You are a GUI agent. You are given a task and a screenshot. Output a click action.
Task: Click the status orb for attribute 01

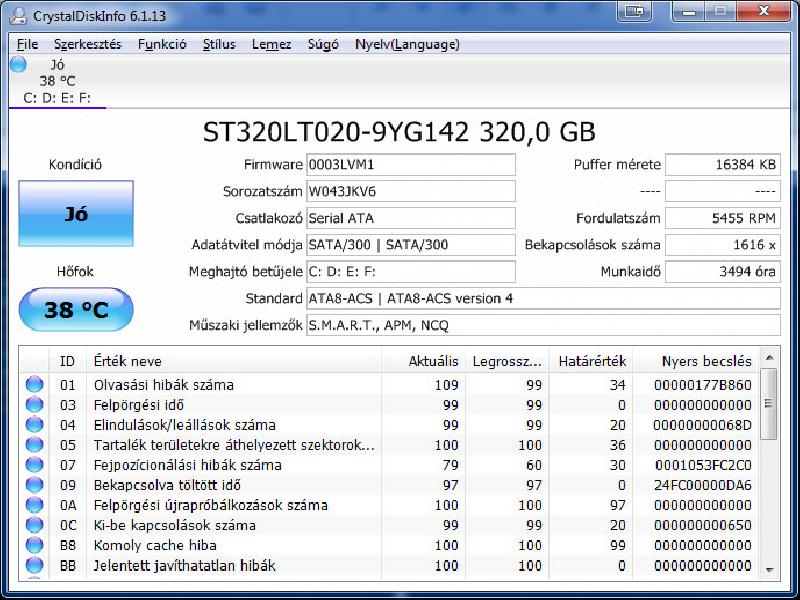[x=35, y=384]
